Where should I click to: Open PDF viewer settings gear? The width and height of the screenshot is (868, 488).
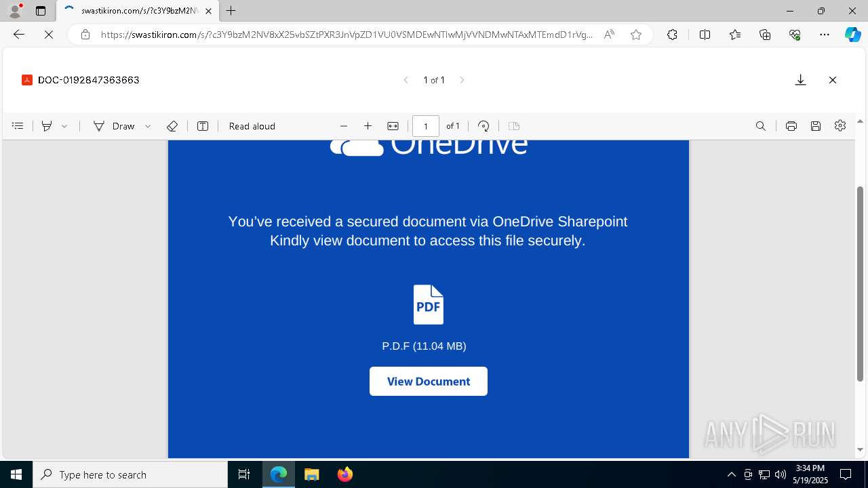pyautogui.click(x=840, y=126)
